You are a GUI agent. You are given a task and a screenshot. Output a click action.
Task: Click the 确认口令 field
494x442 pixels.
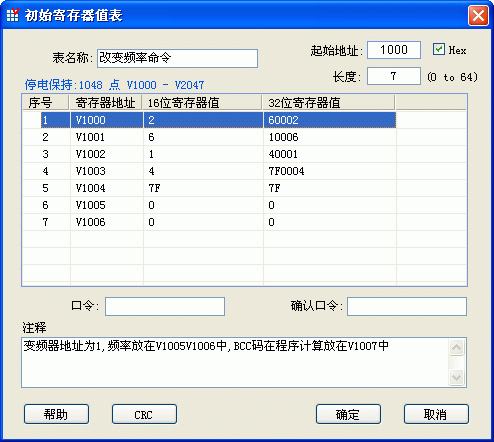407,306
